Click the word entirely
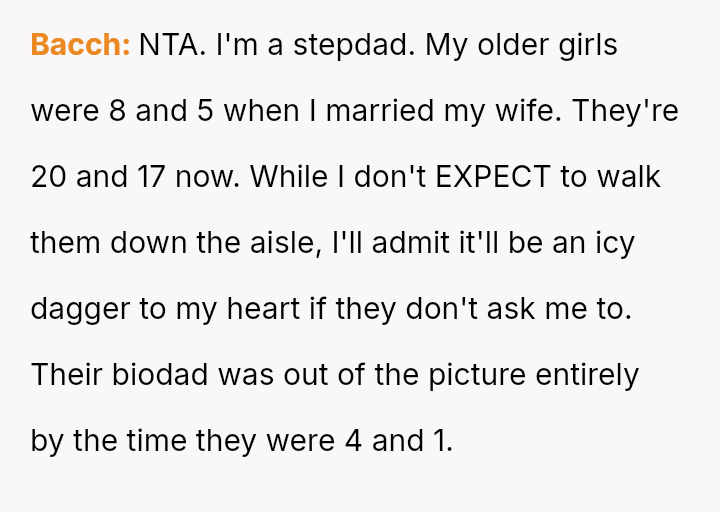The height and width of the screenshot is (512, 720). tap(588, 375)
